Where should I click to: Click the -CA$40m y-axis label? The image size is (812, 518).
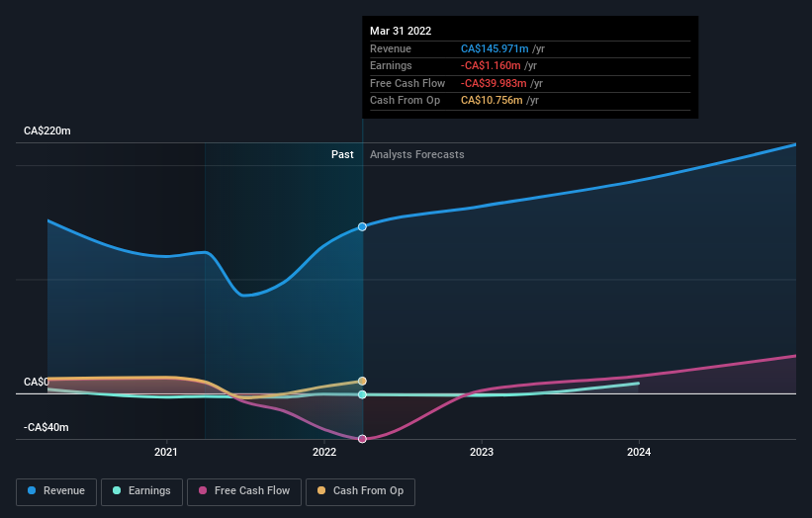[46, 427]
